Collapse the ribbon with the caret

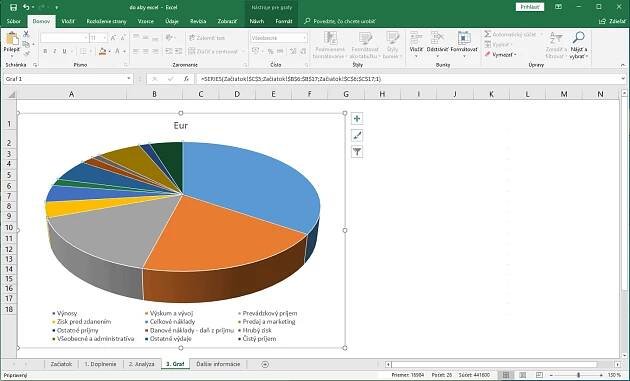coord(623,65)
